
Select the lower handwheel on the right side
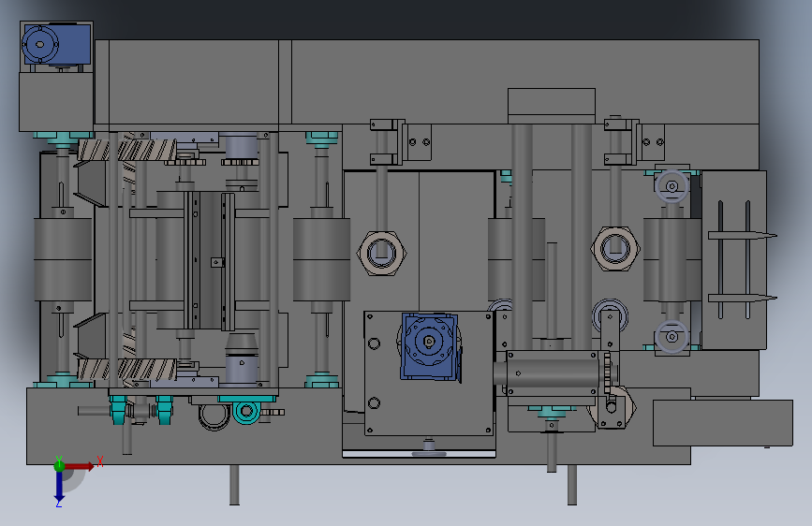(672, 337)
